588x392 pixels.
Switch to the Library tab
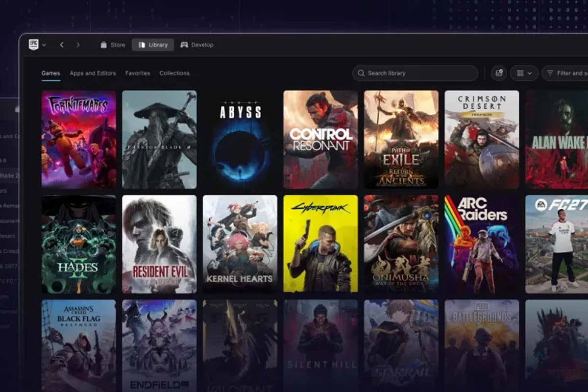coord(153,45)
